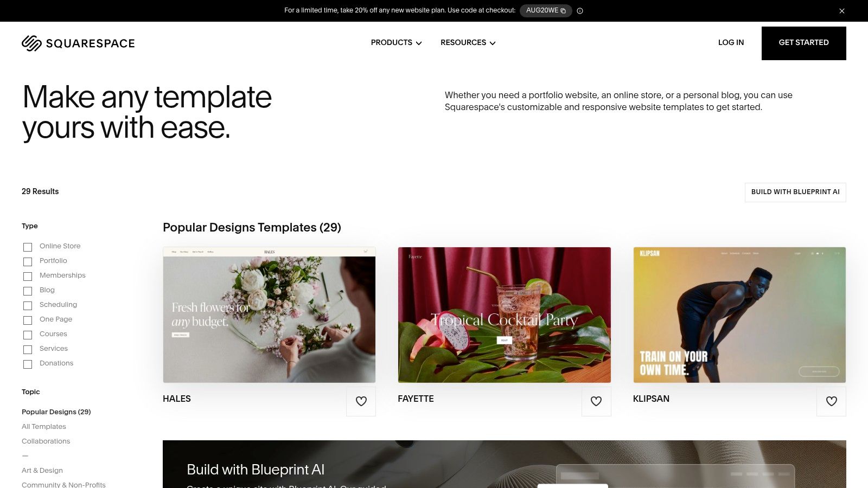Open the promo info icon

[x=580, y=11]
